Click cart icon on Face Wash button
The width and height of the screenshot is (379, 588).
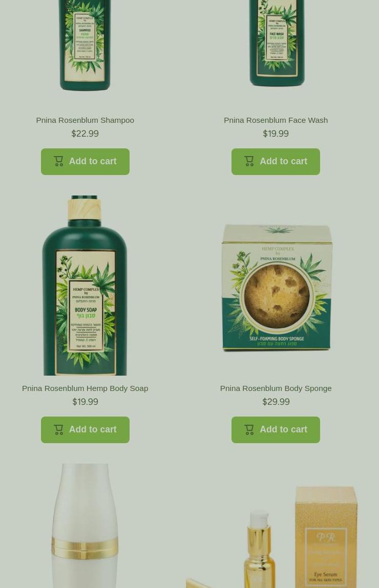click(x=249, y=161)
